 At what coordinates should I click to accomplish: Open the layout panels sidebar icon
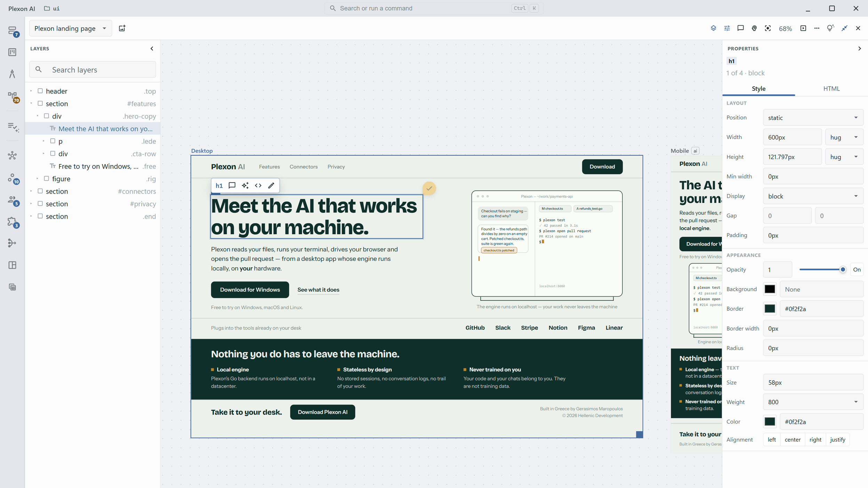[x=13, y=265]
